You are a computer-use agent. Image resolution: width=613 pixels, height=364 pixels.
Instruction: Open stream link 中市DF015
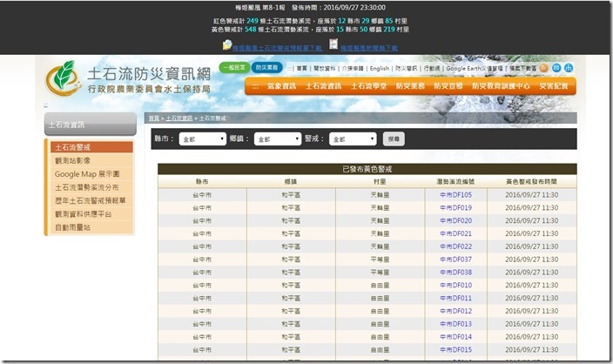[x=456, y=349]
